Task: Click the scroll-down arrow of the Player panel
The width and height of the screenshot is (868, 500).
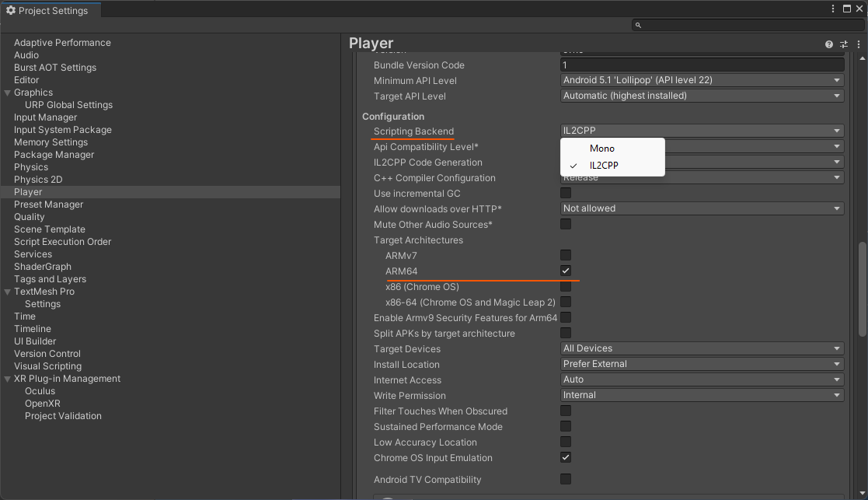Action: tap(862, 493)
